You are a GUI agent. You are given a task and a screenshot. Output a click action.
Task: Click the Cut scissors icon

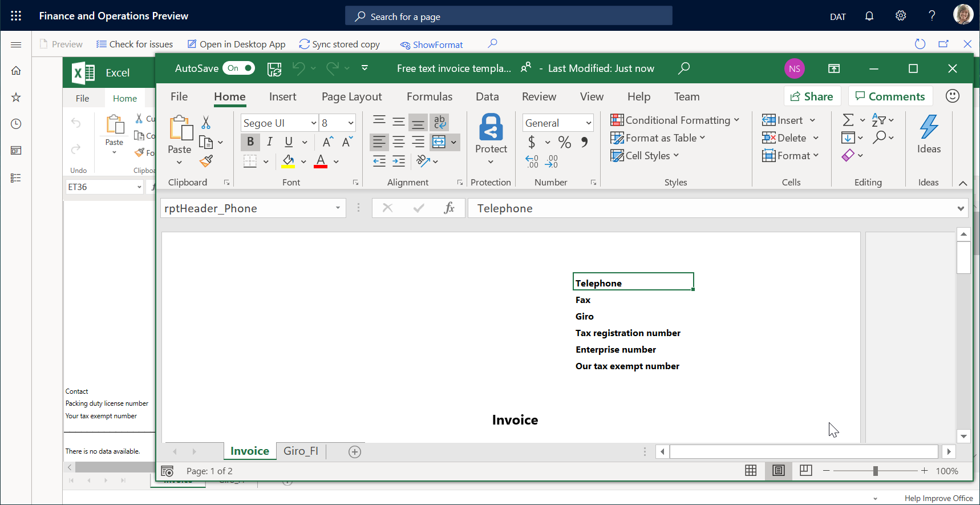[x=206, y=122]
